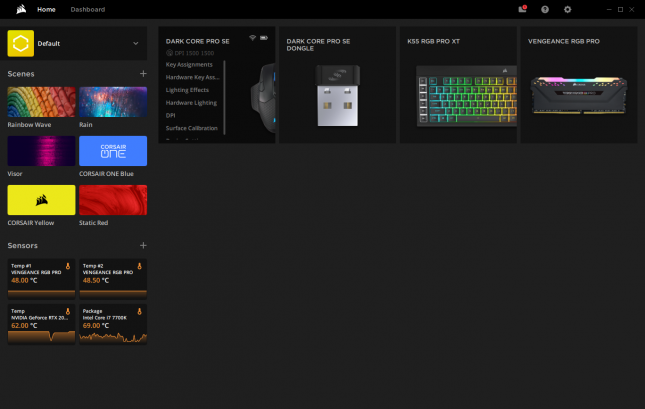Click the thermometer icon on Package Intel sensor

pyautogui.click(x=139, y=311)
